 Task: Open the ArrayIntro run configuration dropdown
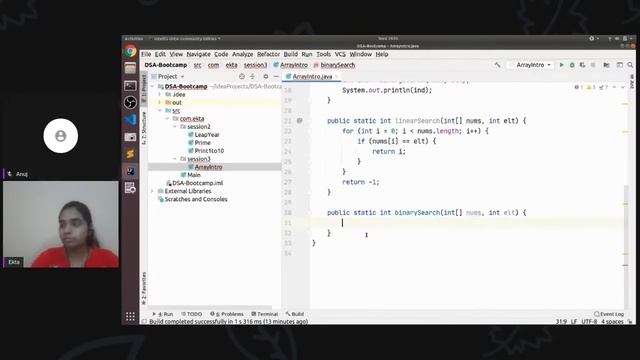tap(530, 65)
